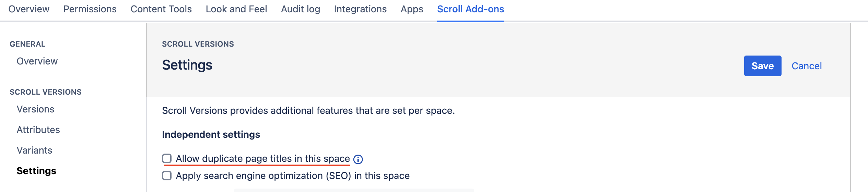This screenshot has width=868, height=192.
Task: Click the "Allow duplicate page titles" label text
Action: point(262,159)
